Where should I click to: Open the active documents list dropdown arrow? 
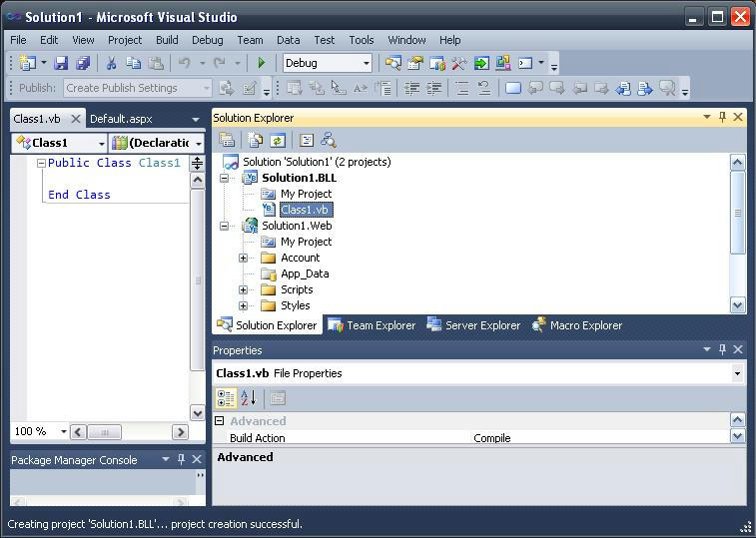point(196,119)
